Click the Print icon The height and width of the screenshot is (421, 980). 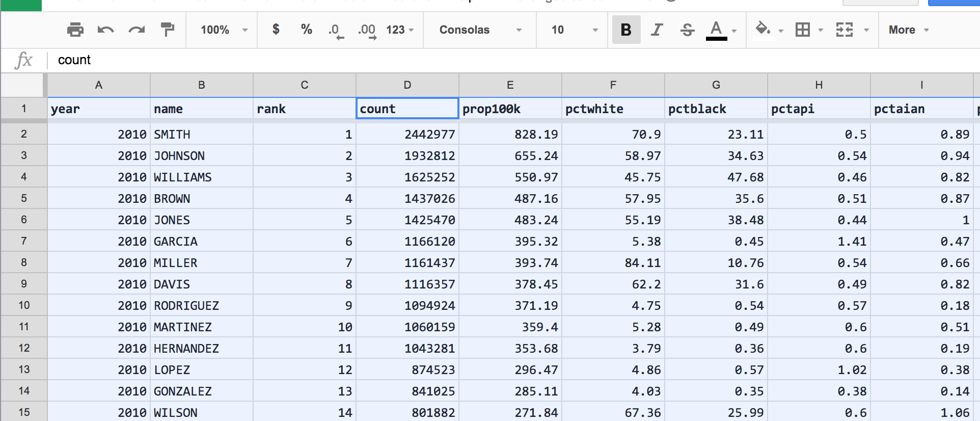pyautogui.click(x=75, y=30)
